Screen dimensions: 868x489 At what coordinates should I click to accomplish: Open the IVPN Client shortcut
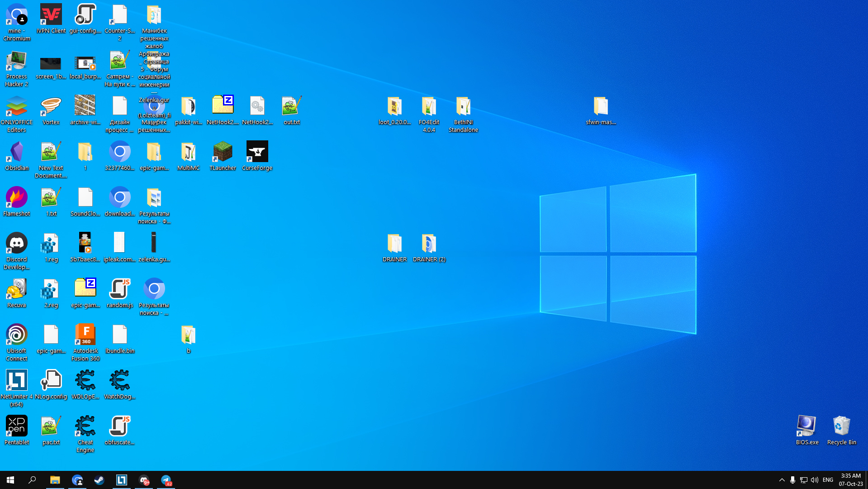(51, 19)
